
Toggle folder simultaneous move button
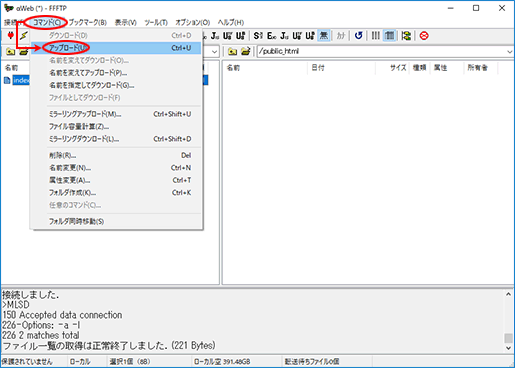tap(406, 35)
